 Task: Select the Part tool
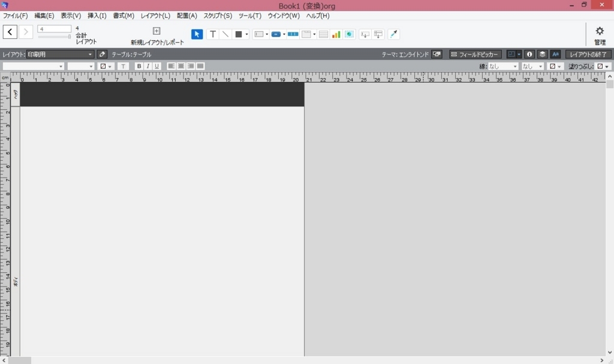pyautogui.click(x=378, y=34)
